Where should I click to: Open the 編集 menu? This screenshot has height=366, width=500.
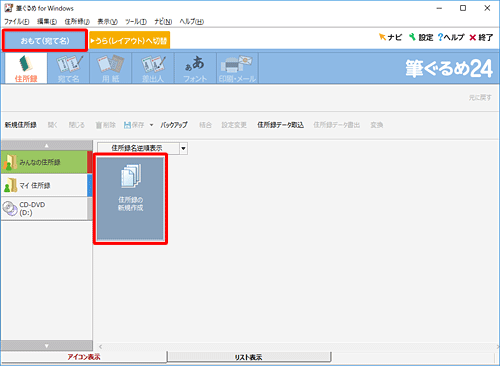pyautogui.click(x=47, y=21)
